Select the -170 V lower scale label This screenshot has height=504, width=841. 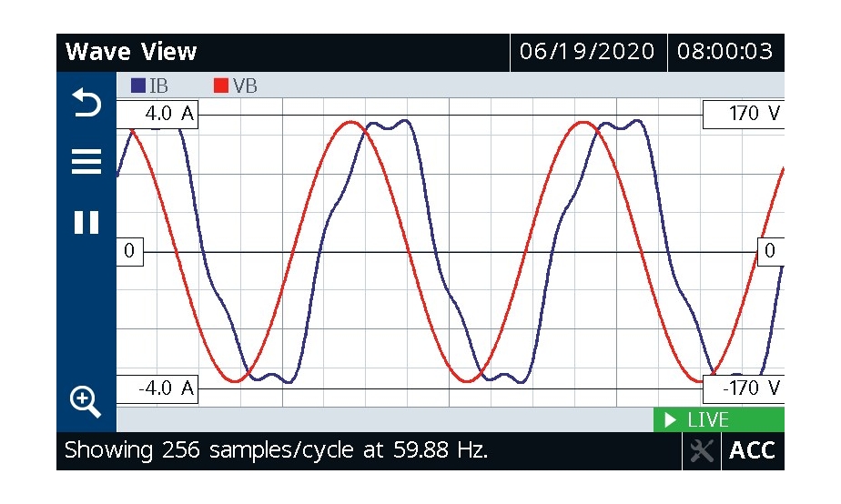click(x=743, y=388)
